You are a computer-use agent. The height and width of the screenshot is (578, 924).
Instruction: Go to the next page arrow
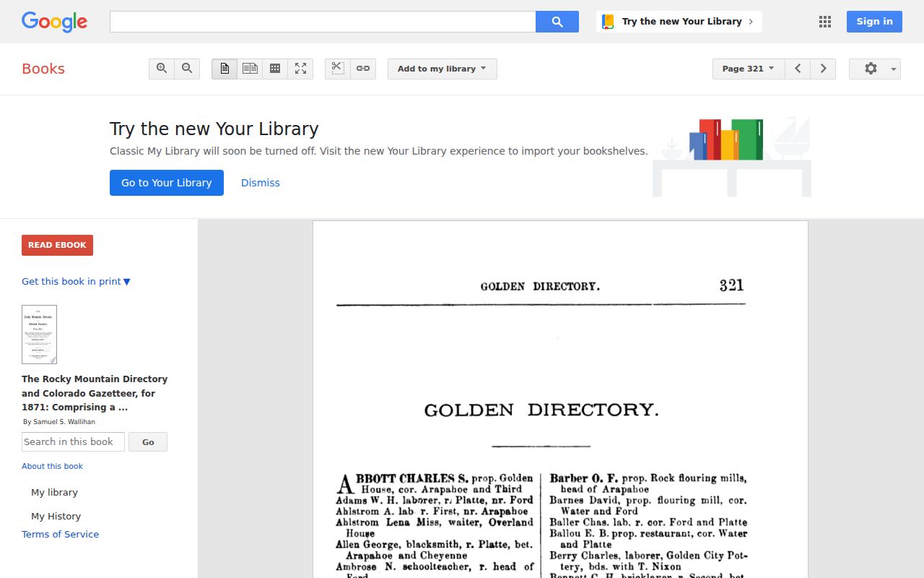pyautogui.click(x=823, y=69)
